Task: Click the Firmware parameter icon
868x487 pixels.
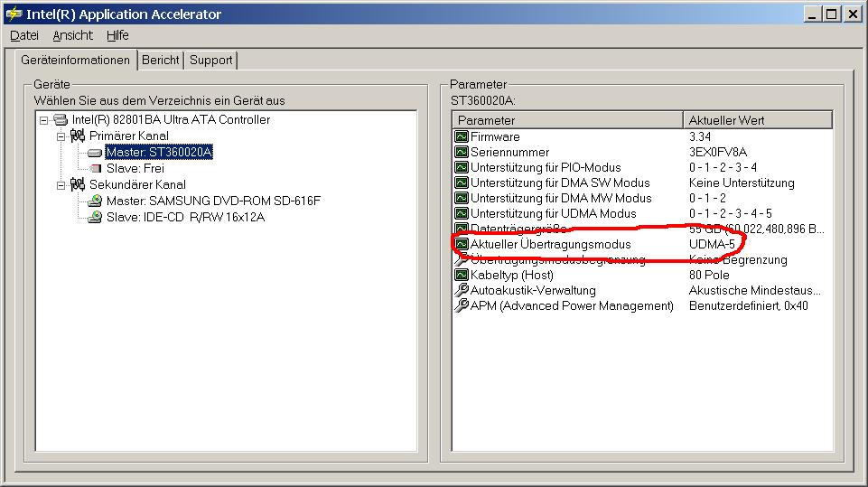Action: tap(462, 136)
